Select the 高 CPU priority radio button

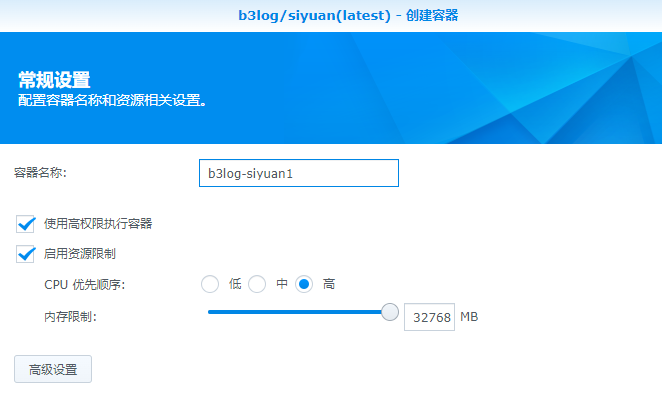point(304,284)
